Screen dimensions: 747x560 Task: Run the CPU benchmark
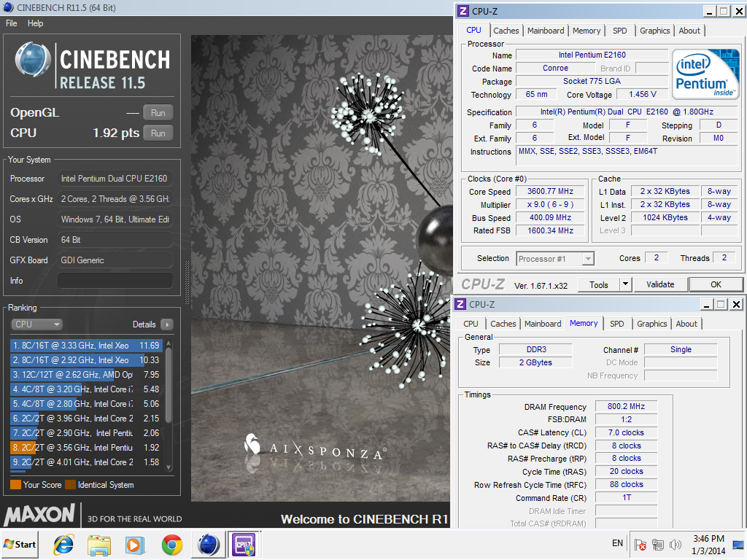158,133
